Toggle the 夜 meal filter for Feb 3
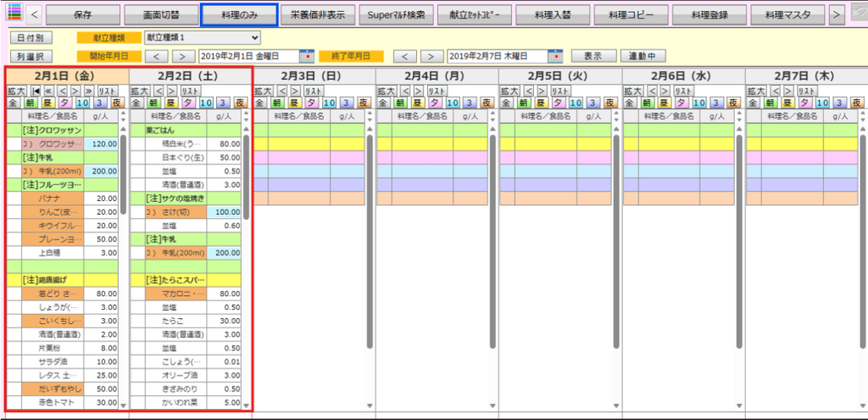 [364, 103]
